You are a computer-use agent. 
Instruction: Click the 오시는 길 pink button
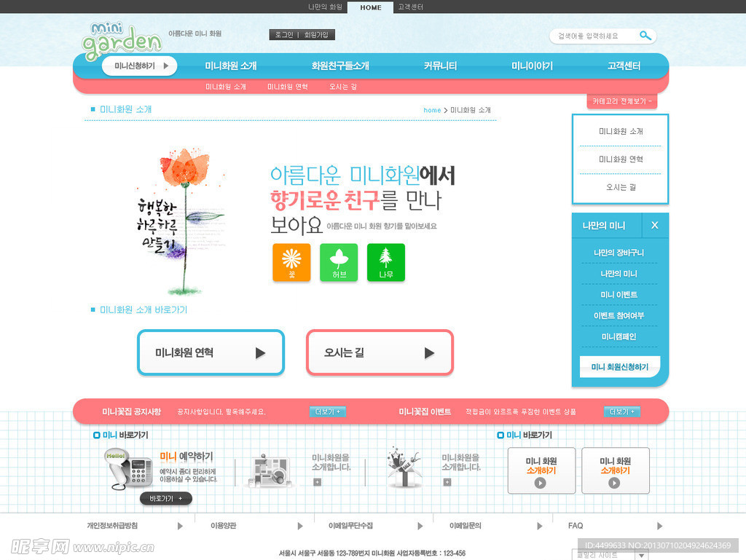pos(380,352)
